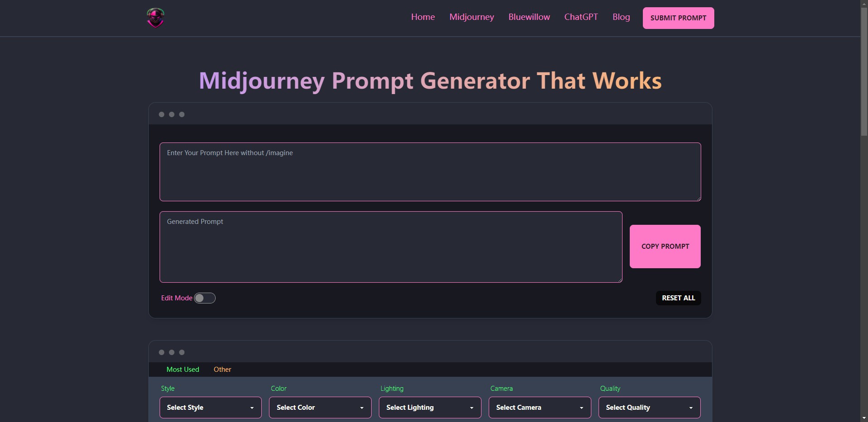Viewport: 868px width, 422px height.
Task: Open the Select Quality dropdown
Action: [x=649, y=408]
